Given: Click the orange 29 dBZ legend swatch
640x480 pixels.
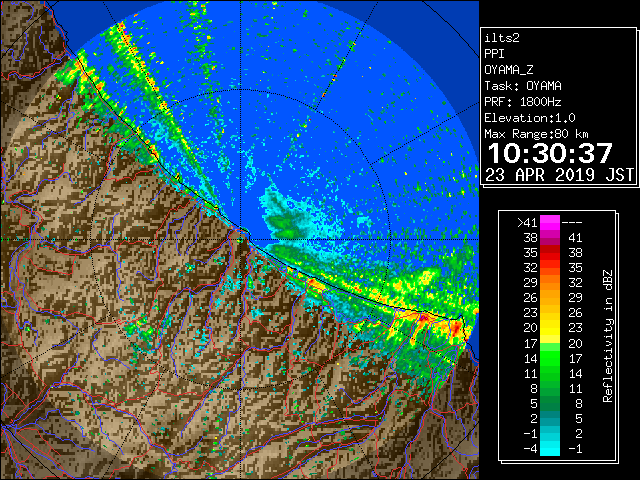Looking at the screenshot, I should tap(550, 282).
